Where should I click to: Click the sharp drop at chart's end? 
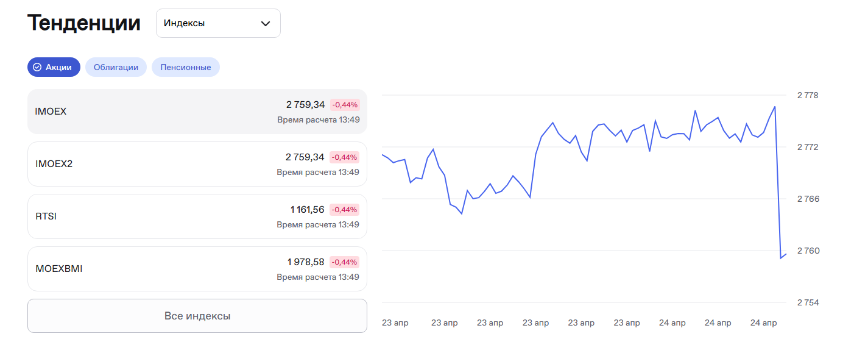pos(778,183)
